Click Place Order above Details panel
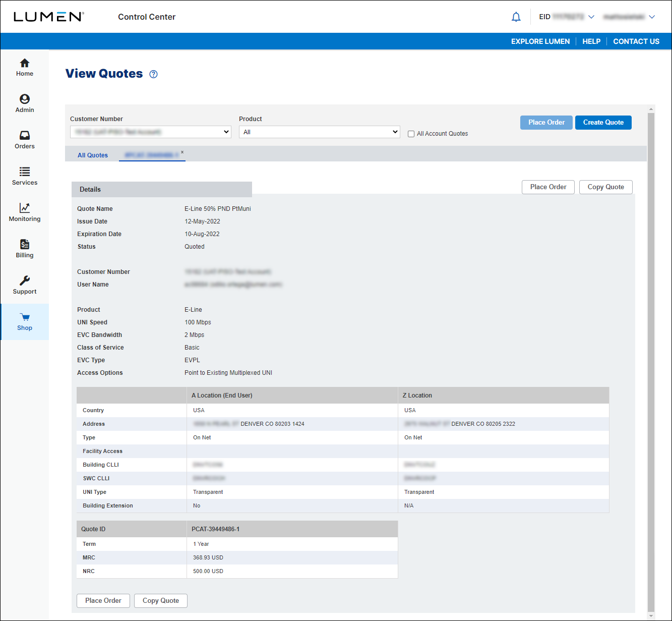 (548, 187)
